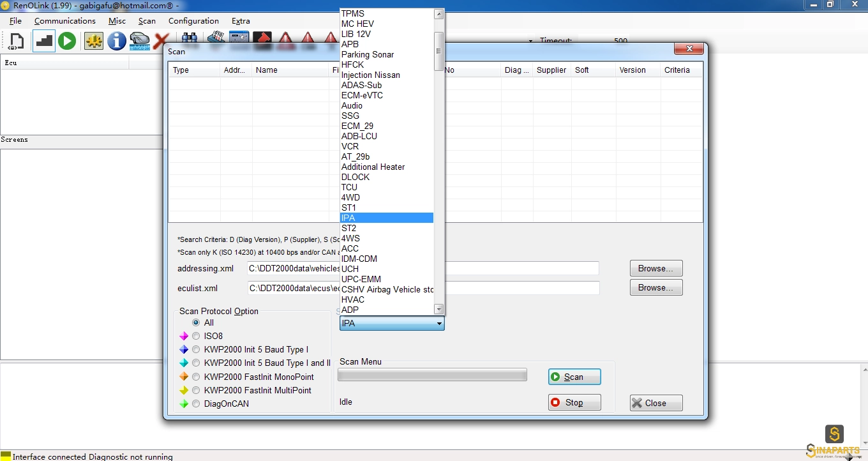The image size is (868, 461).
Task: Select KWP2000 FastInit MonoPoint radio button
Action: point(196,377)
